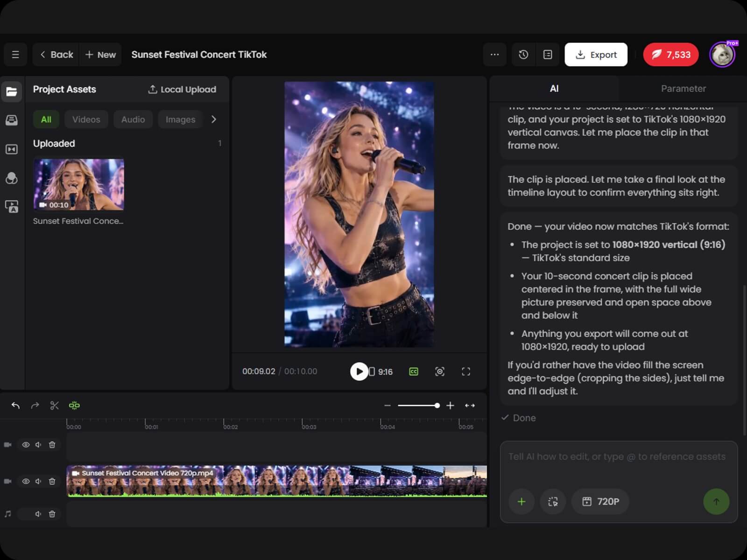Open the notes panel icon beside Export
The image size is (747, 560).
click(548, 55)
